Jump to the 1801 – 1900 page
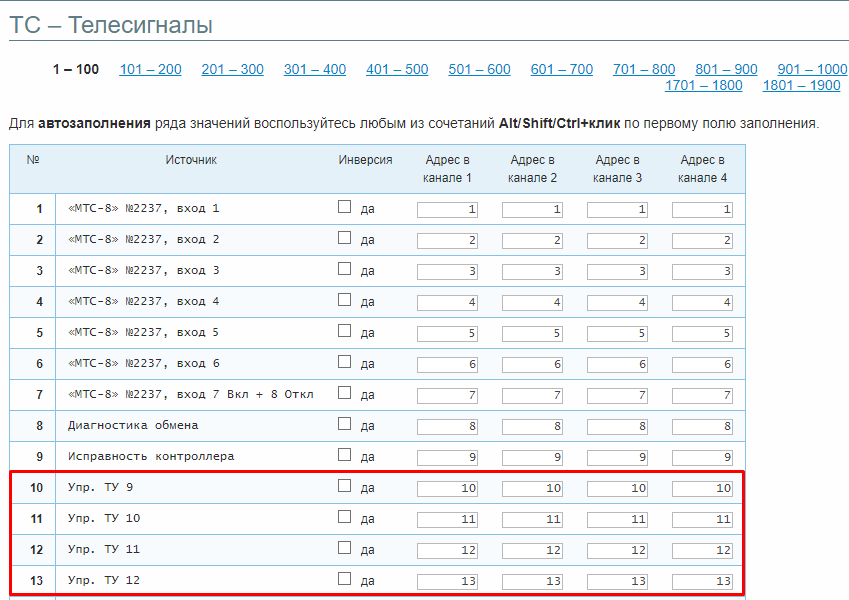849x600 pixels. 801,85
